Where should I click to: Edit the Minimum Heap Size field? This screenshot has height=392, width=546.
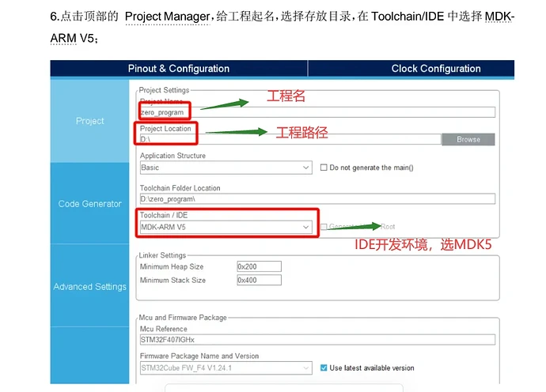click(259, 267)
